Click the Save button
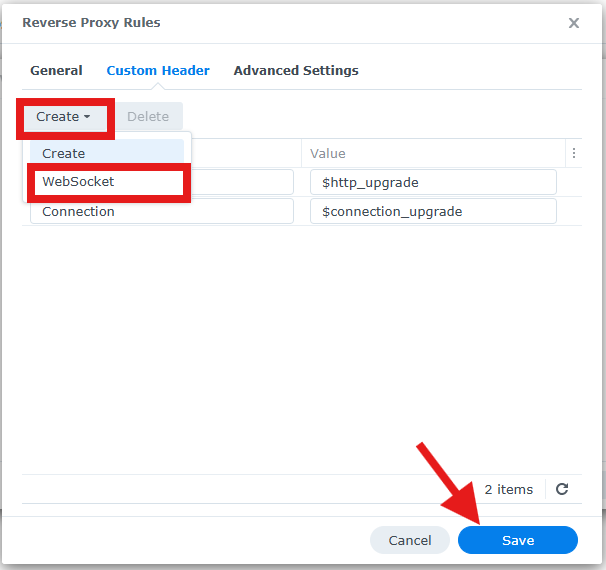The width and height of the screenshot is (606, 570). pyautogui.click(x=517, y=540)
